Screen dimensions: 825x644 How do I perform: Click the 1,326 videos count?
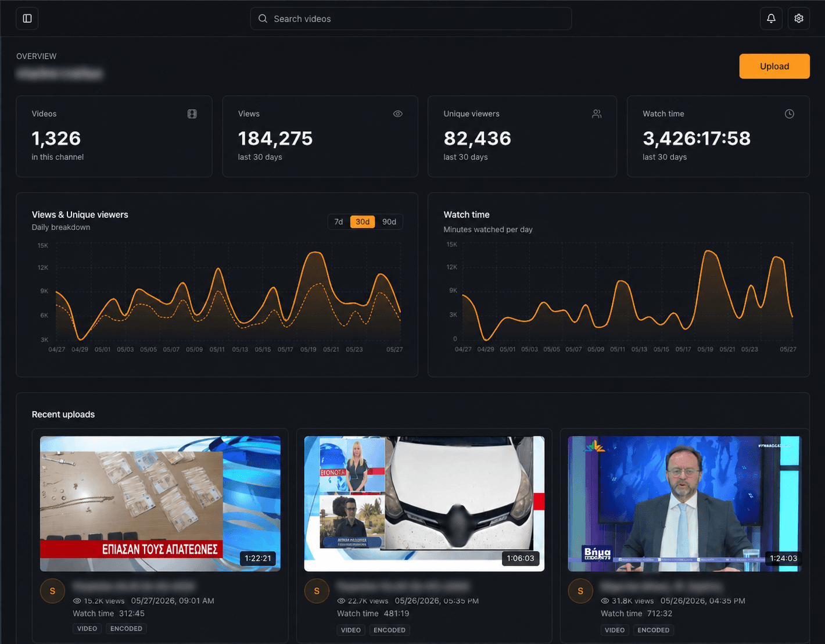pyautogui.click(x=56, y=138)
